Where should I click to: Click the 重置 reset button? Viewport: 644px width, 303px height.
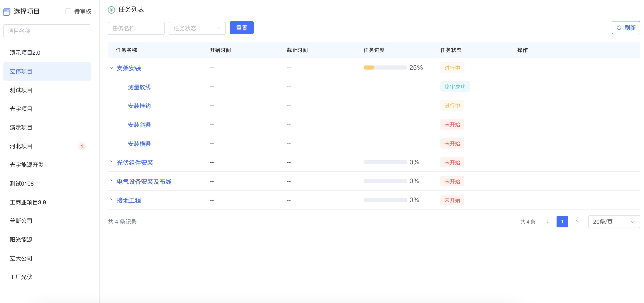(242, 28)
